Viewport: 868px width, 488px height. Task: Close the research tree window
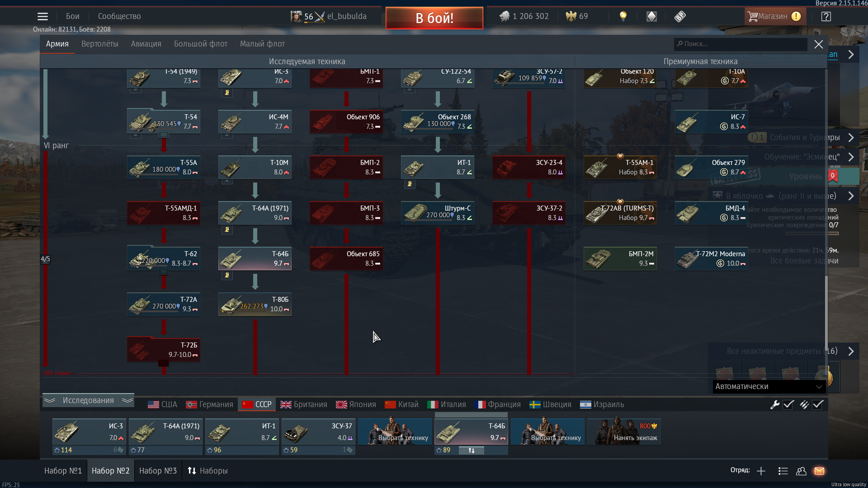[818, 44]
